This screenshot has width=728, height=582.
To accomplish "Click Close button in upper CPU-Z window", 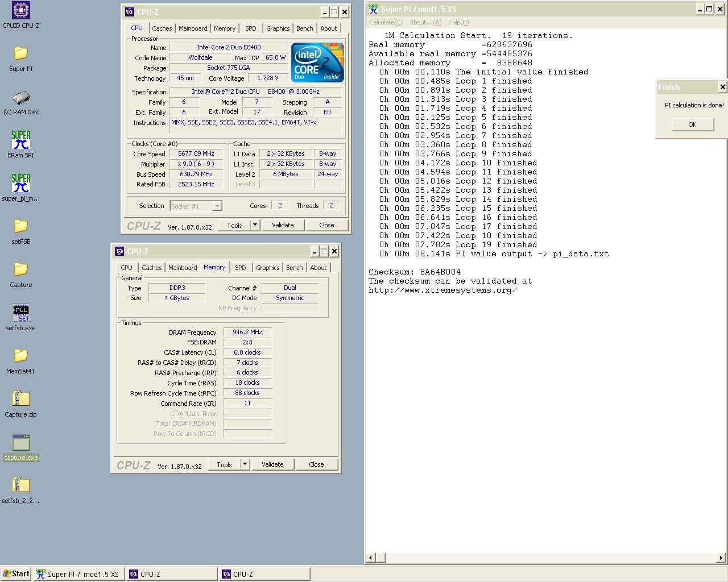I will (x=326, y=226).
